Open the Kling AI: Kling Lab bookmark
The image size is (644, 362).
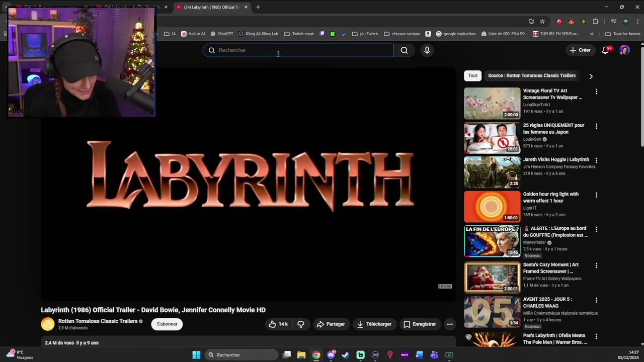(x=258, y=34)
